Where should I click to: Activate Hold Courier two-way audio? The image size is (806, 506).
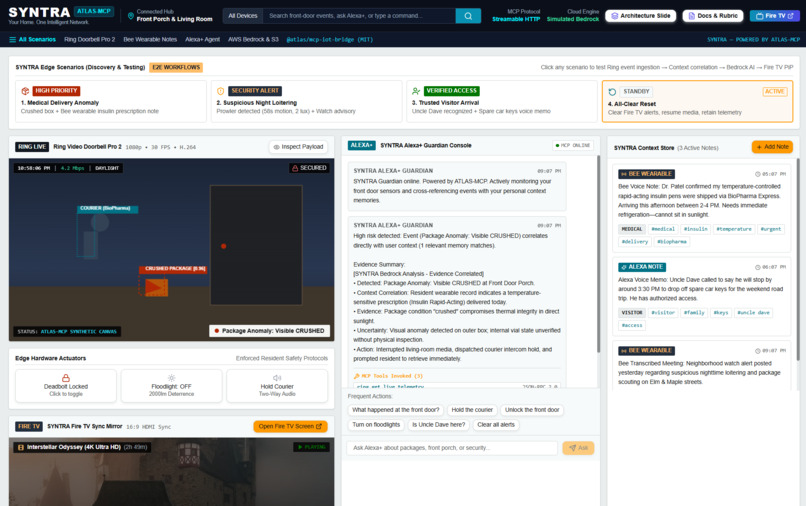(277, 386)
